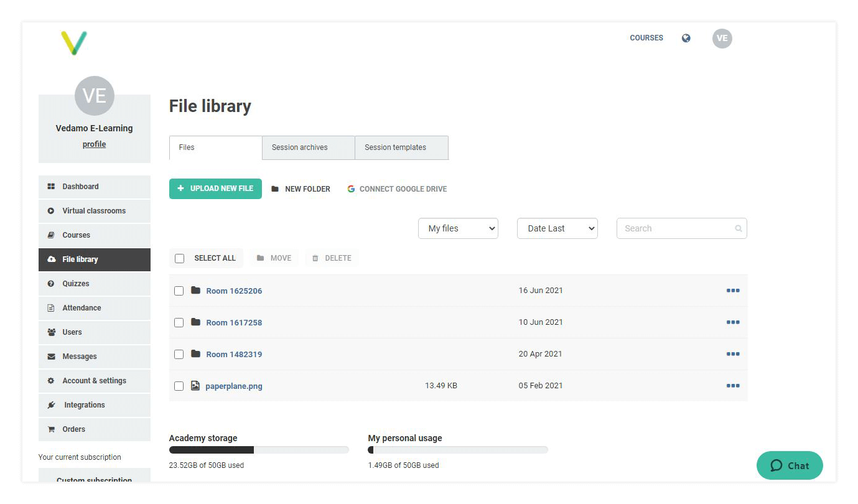Click the Vedamo logo

tap(74, 43)
